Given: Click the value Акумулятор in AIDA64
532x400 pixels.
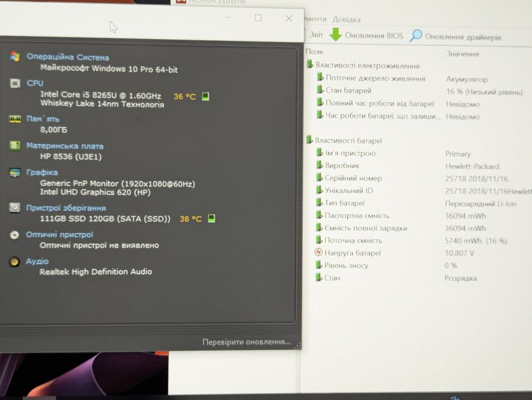Looking at the screenshot, I should [x=466, y=79].
